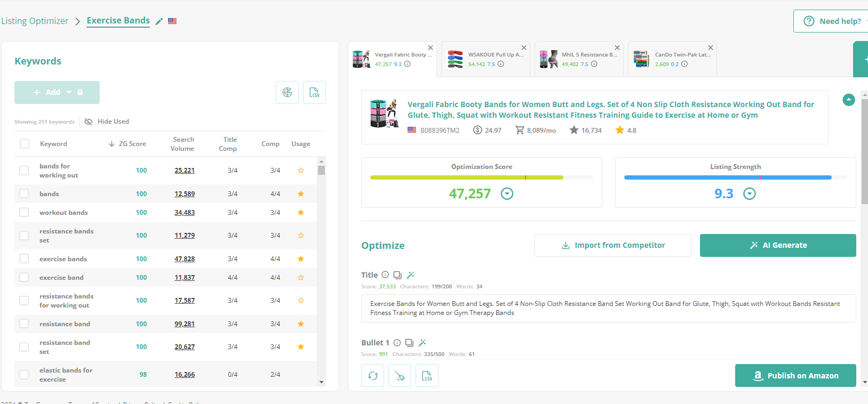The width and height of the screenshot is (868, 404).
Task: Click the Listing Strength progress bar
Action: click(x=736, y=177)
